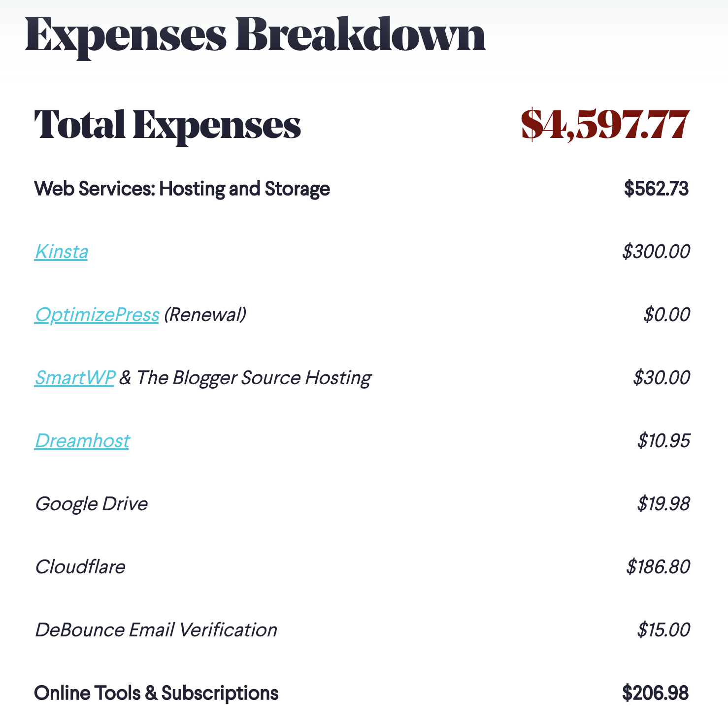Click the $186.80 Cloudflare amount

(658, 567)
